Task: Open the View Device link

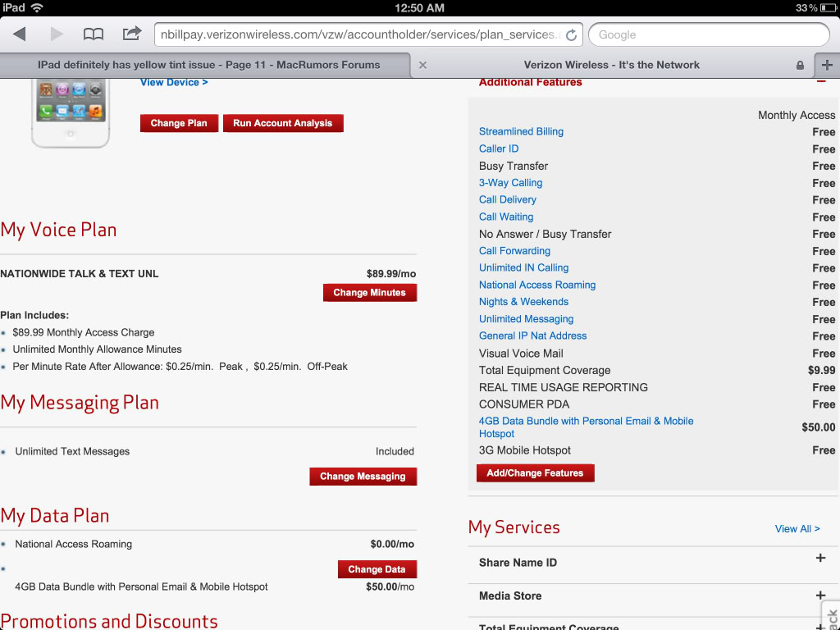Action: point(174,83)
